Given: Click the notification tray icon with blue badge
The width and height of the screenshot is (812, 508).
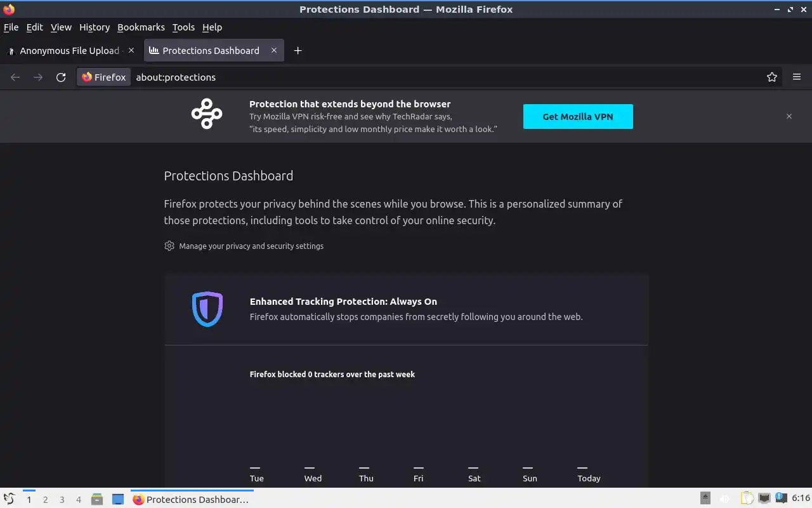Looking at the screenshot, I should 782,498.
